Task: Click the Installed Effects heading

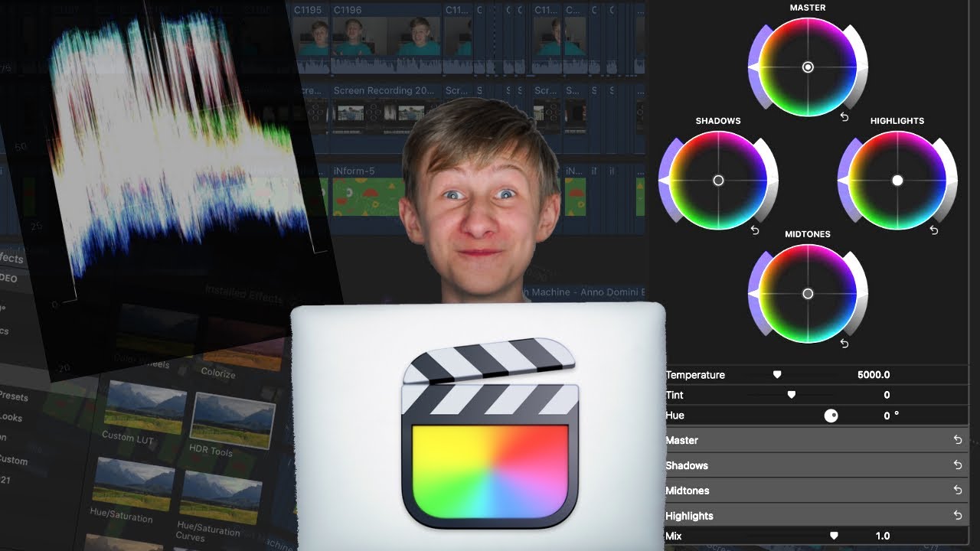Action: coord(244,294)
